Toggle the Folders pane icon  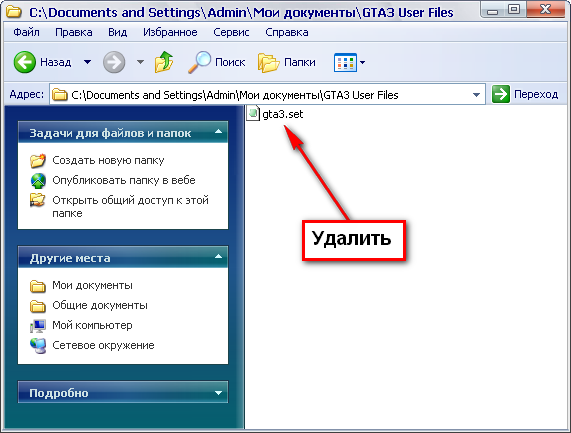click(x=268, y=62)
